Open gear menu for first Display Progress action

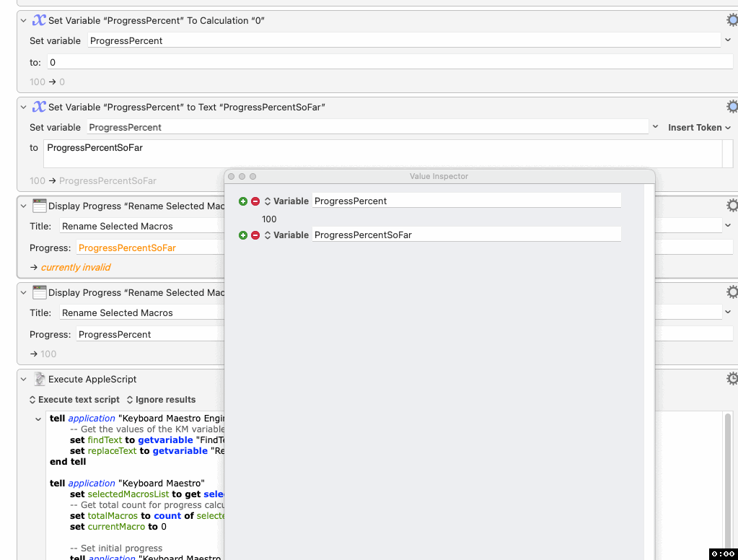point(732,206)
